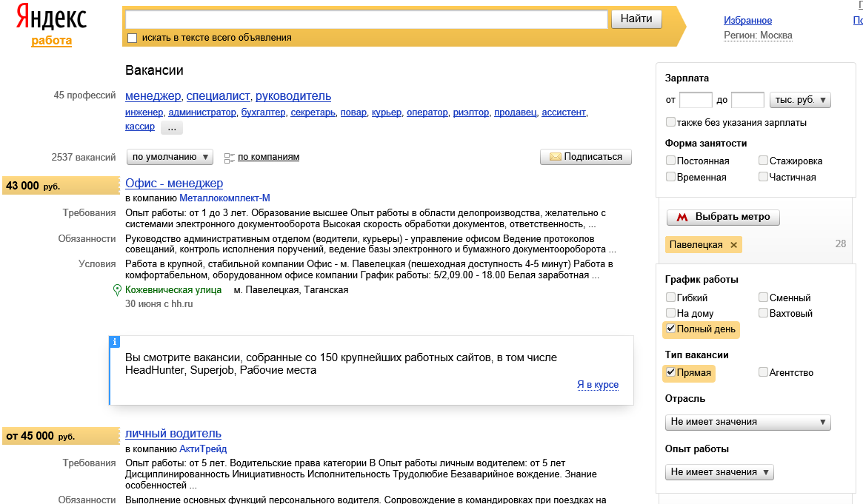Uncheck the Полный день schedule option

671,329
